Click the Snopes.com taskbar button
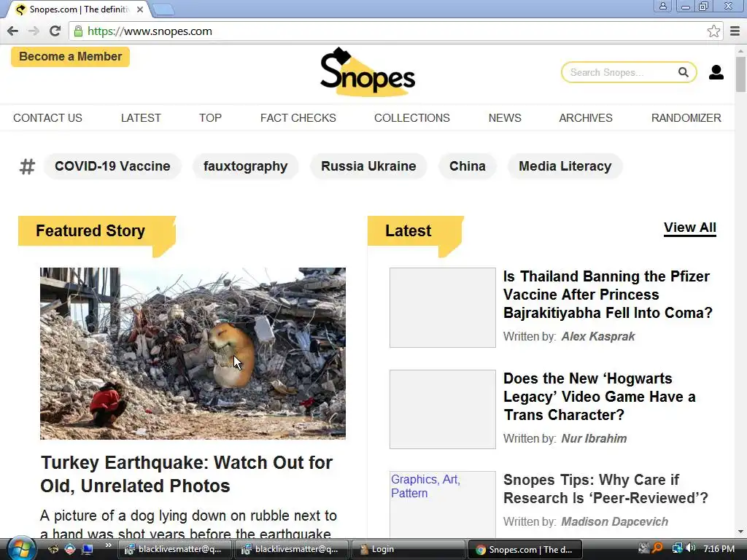 coord(525,549)
